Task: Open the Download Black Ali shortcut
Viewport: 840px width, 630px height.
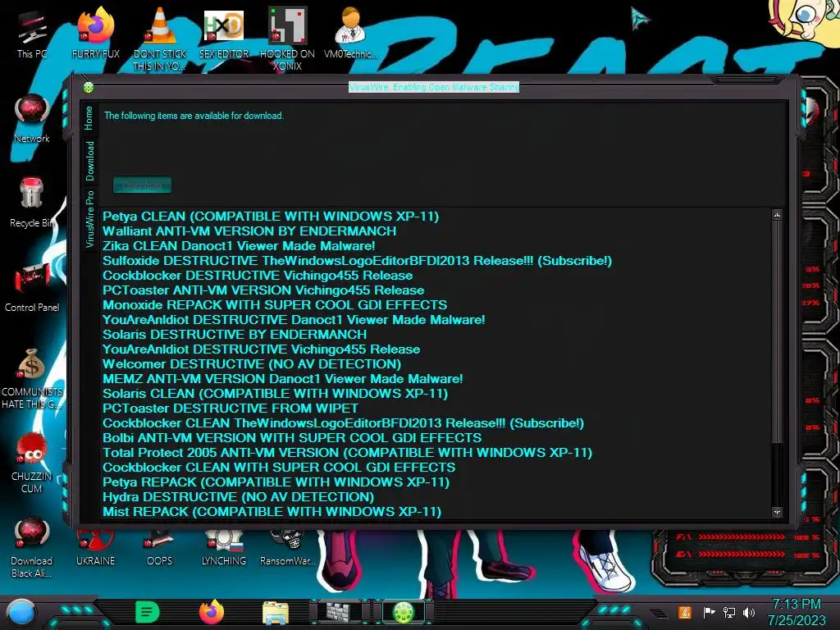Action: coord(32,548)
